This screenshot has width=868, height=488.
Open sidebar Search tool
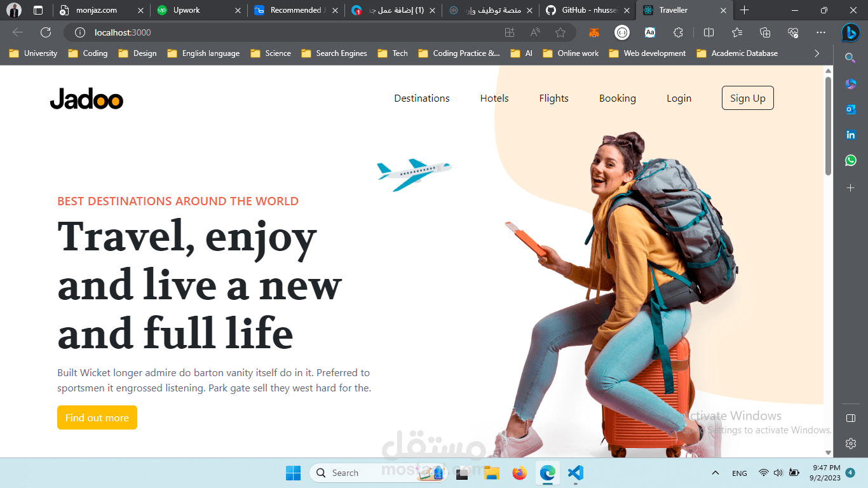pos(850,58)
